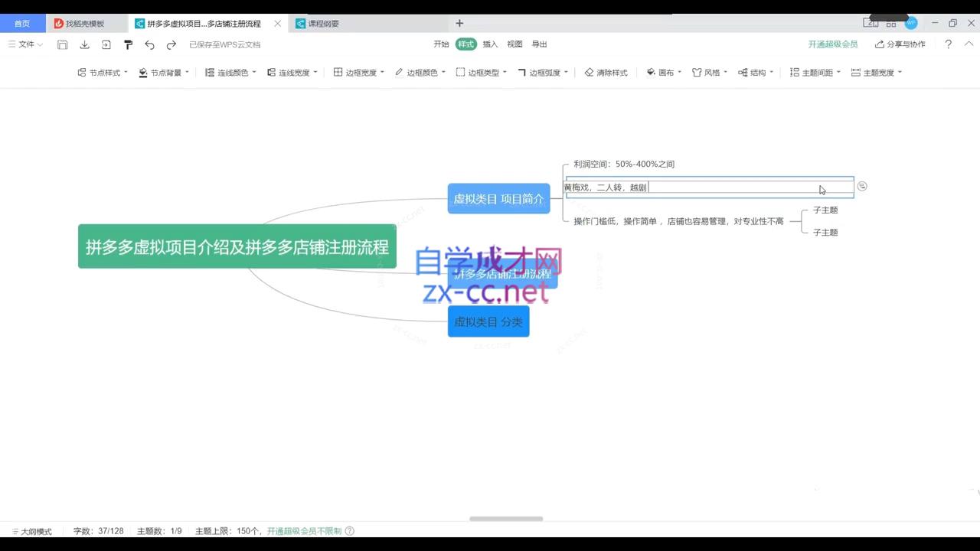
Task: Open the 风格 style dropdown
Action: 710,73
